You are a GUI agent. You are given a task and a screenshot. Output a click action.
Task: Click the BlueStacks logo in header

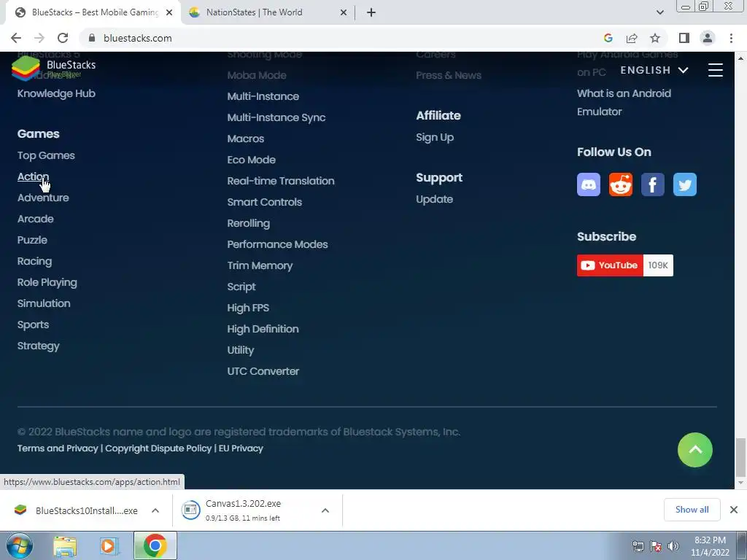[x=53, y=68]
